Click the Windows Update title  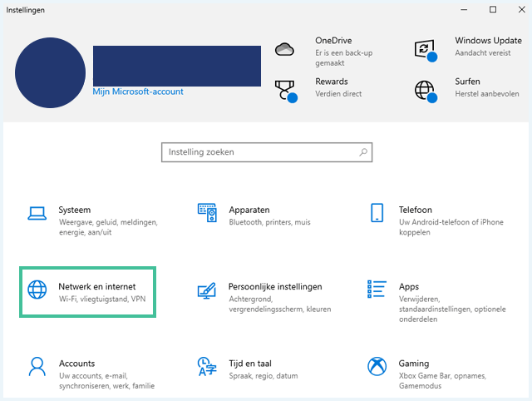pyautogui.click(x=488, y=41)
